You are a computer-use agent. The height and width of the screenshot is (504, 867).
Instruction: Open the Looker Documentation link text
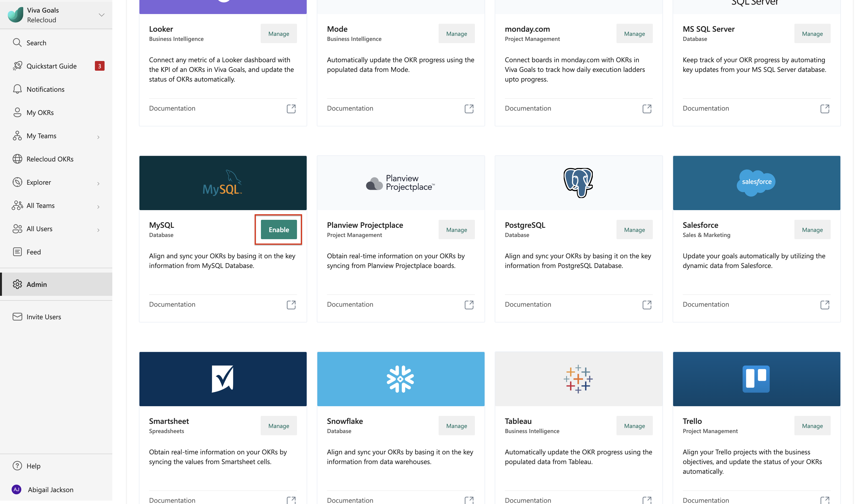[172, 108]
